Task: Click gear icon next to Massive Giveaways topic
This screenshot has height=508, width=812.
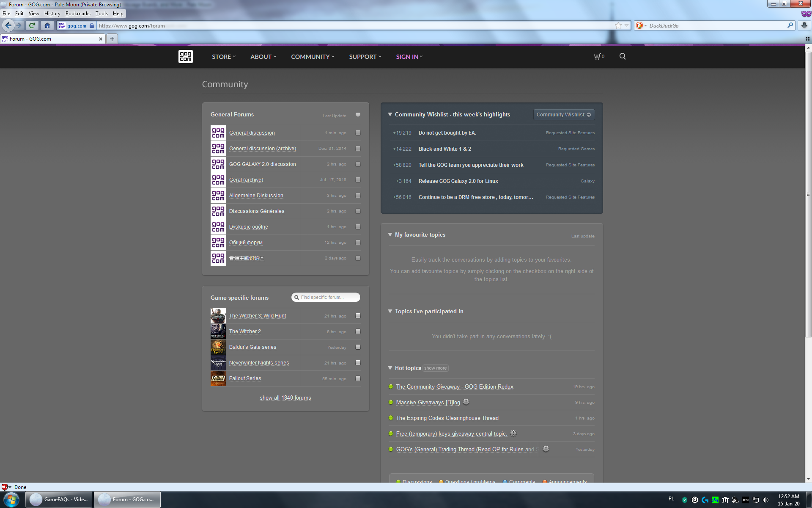Action: tap(466, 402)
